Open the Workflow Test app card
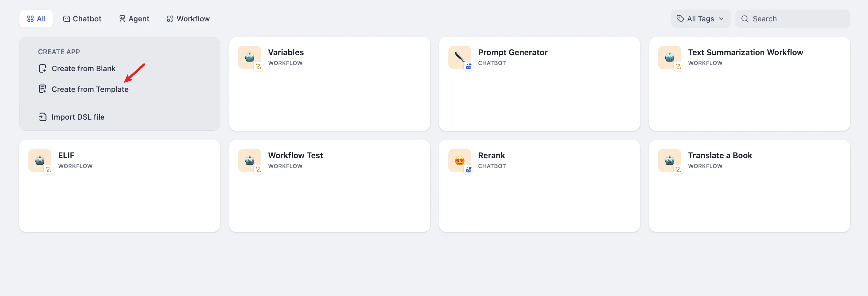 tap(329, 186)
